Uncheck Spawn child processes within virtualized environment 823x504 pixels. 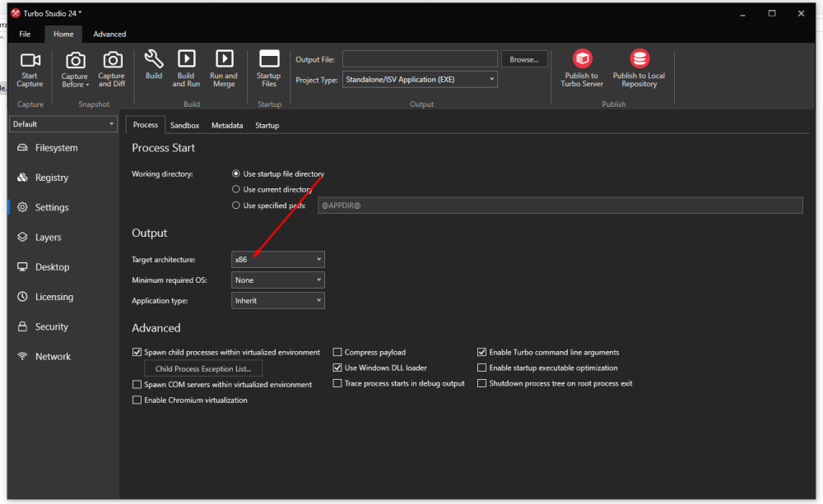click(x=137, y=353)
